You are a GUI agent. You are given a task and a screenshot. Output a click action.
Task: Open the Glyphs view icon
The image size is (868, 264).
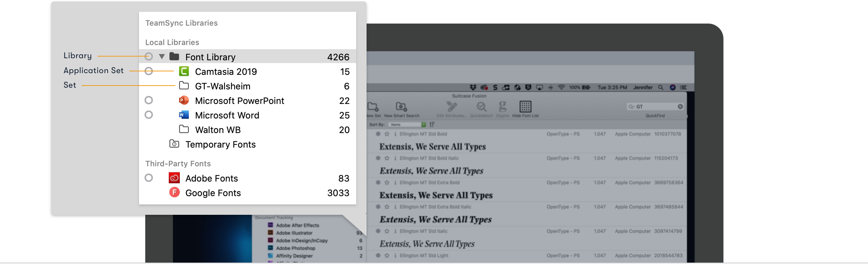[502, 107]
